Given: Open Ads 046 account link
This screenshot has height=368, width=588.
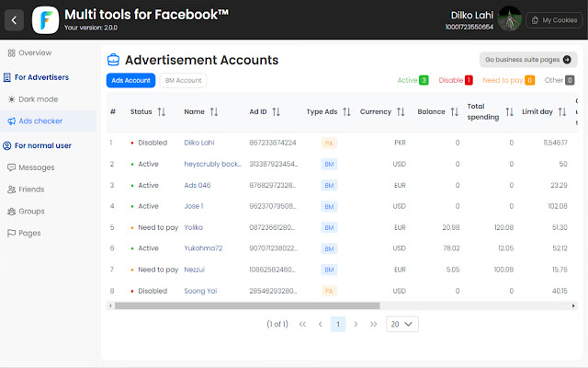Looking at the screenshot, I should (x=198, y=185).
